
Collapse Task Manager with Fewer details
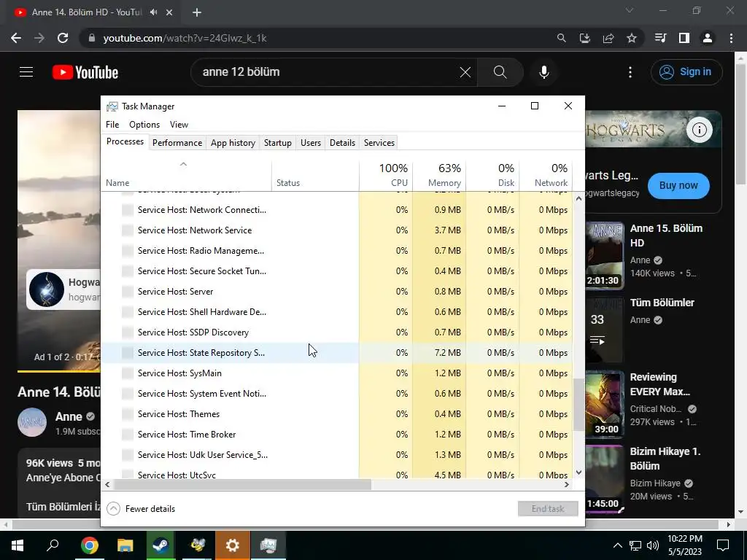click(x=141, y=509)
